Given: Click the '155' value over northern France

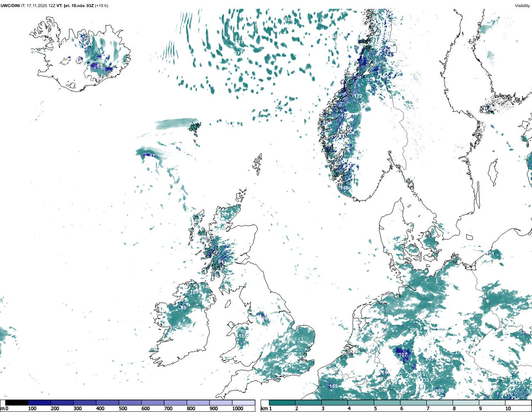Looking at the screenshot, I should [x=333, y=386].
